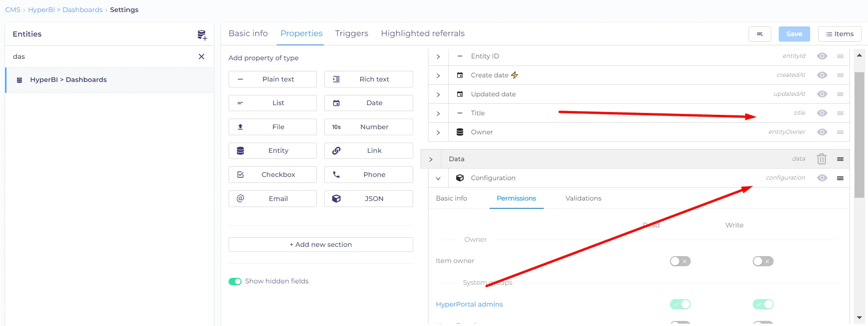The width and height of the screenshot is (868, 326).
Task: Add a File property
Action: pyautogui.click(x=273, y=127)
